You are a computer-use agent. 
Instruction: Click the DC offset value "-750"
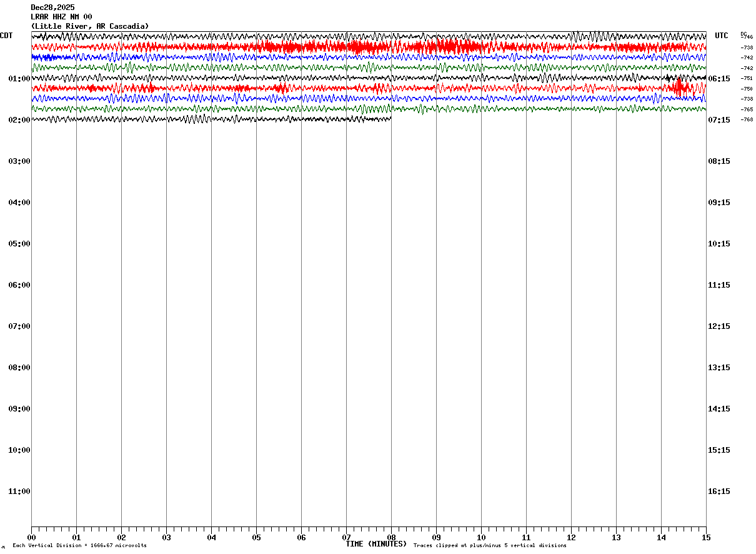pos(747,89)
